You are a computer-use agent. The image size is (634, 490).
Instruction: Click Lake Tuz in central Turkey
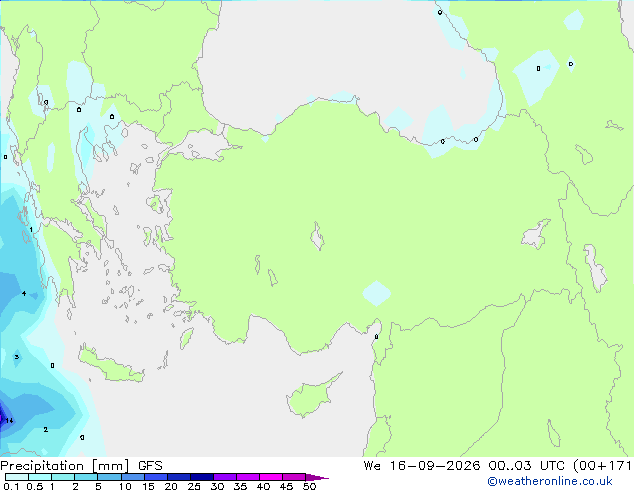pos(317,236)
